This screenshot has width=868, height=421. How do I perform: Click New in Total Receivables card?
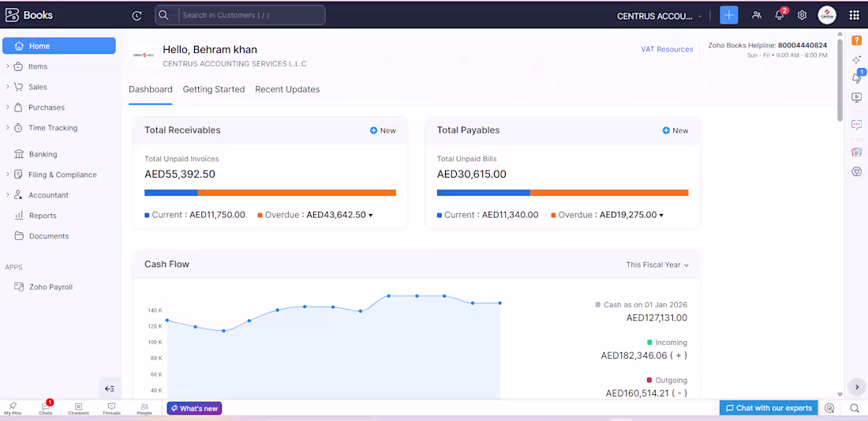(383, 131)
